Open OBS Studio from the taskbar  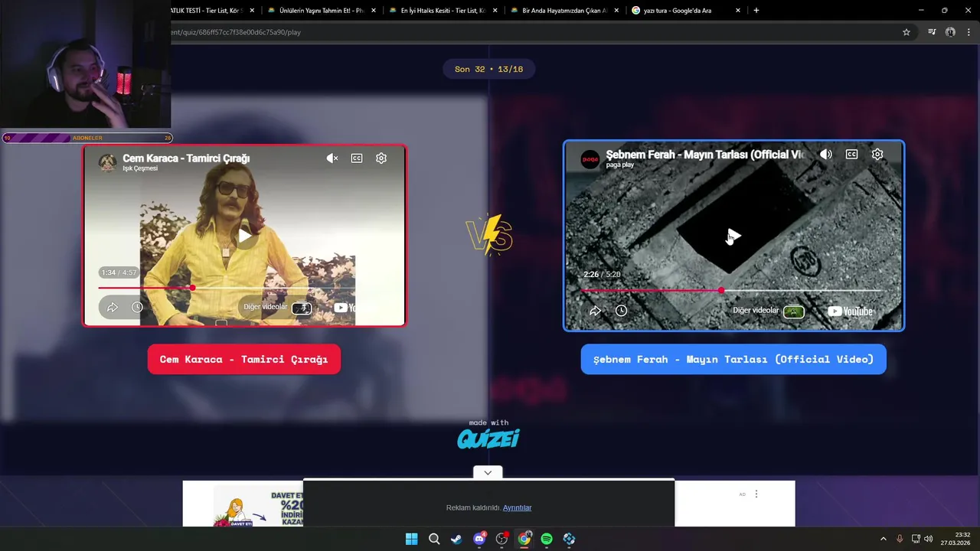tap(501, 539)
